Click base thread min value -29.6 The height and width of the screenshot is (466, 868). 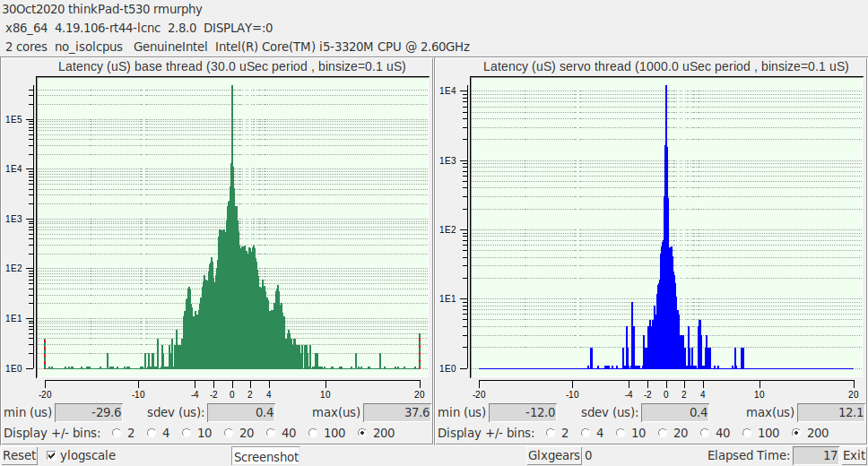89,412
